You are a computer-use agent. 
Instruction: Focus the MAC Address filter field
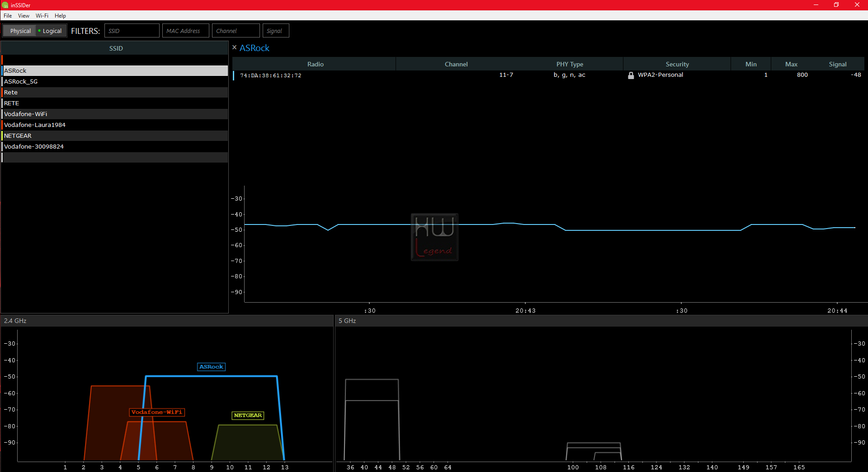pyautogui.click(x=186, y=31)
